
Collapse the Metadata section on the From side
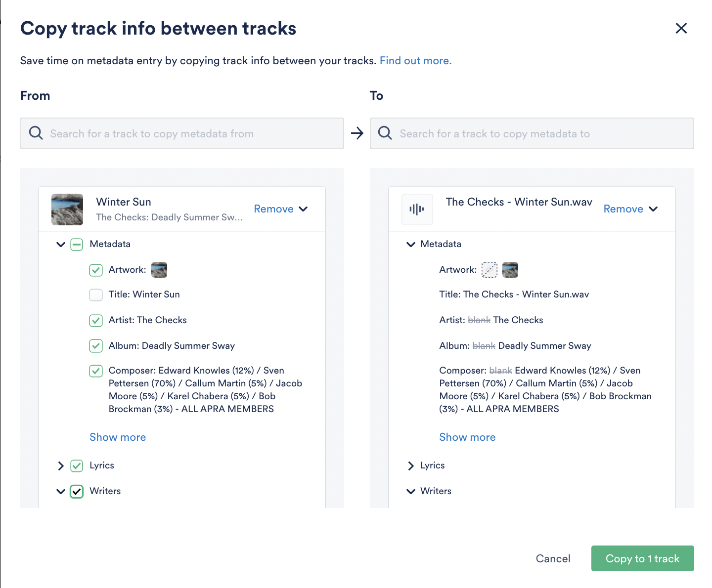tap(60, 244)
